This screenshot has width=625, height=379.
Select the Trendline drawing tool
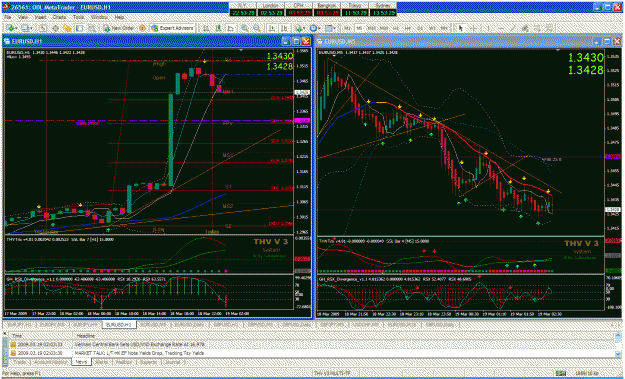coord(513,28)
